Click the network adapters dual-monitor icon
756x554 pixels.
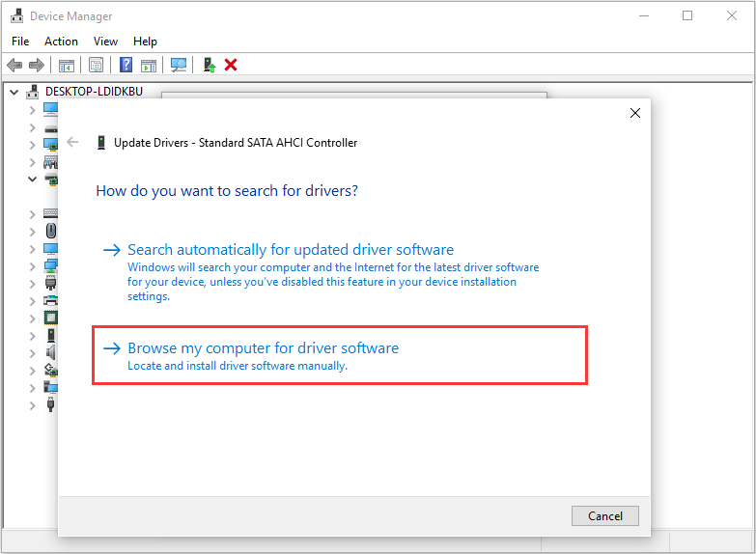tap(50, 265)
